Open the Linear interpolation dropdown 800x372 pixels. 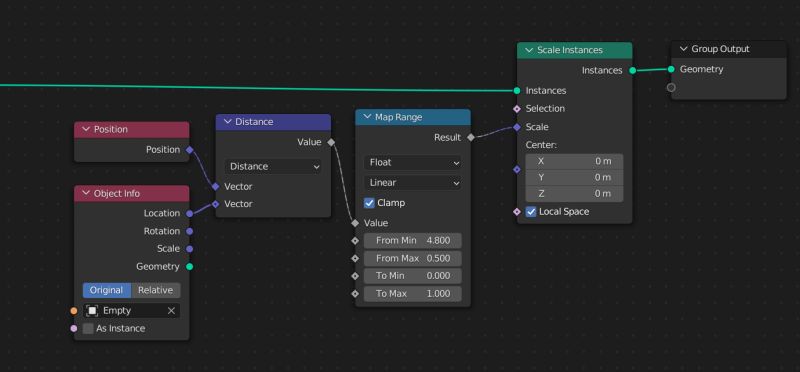413,183
